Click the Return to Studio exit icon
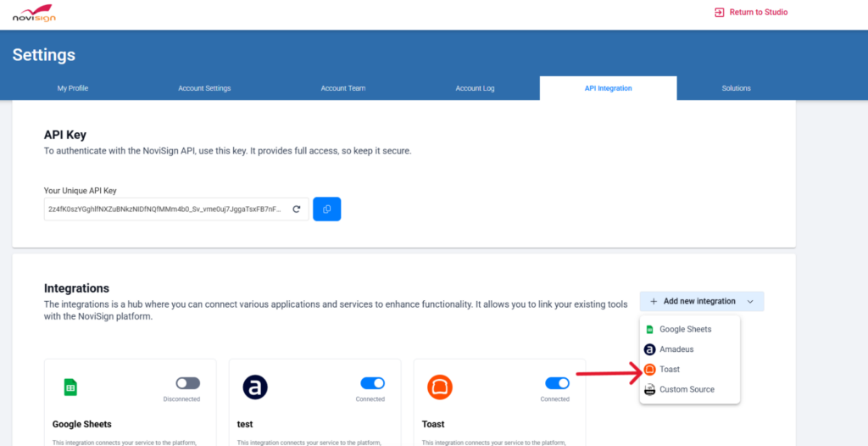Viewport: 868px width, 446px height. [719, 12]
